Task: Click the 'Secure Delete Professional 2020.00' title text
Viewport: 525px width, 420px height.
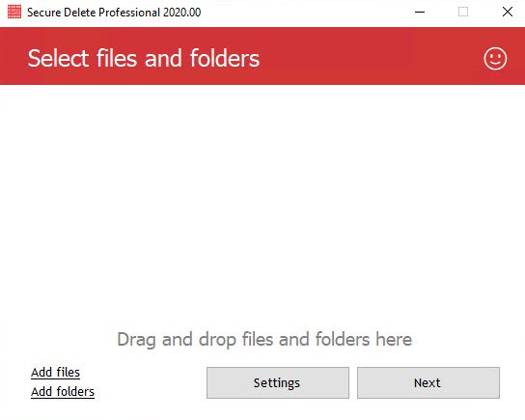Action: [x=114, y=13]
